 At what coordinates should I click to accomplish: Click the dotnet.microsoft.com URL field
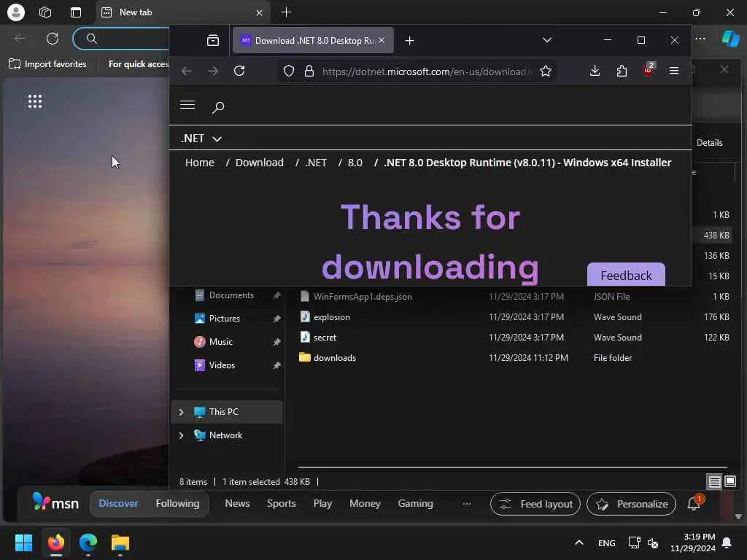coord(426,71)
